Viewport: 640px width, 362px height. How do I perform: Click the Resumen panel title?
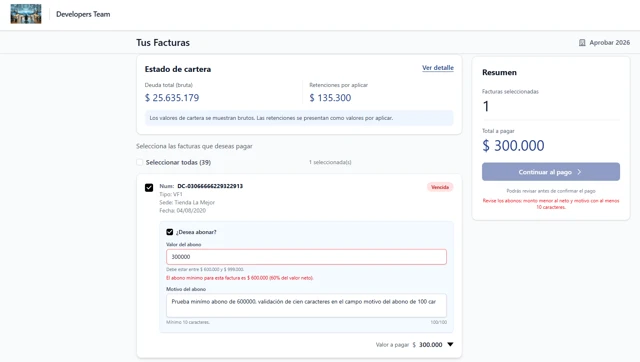coord(499,73)
